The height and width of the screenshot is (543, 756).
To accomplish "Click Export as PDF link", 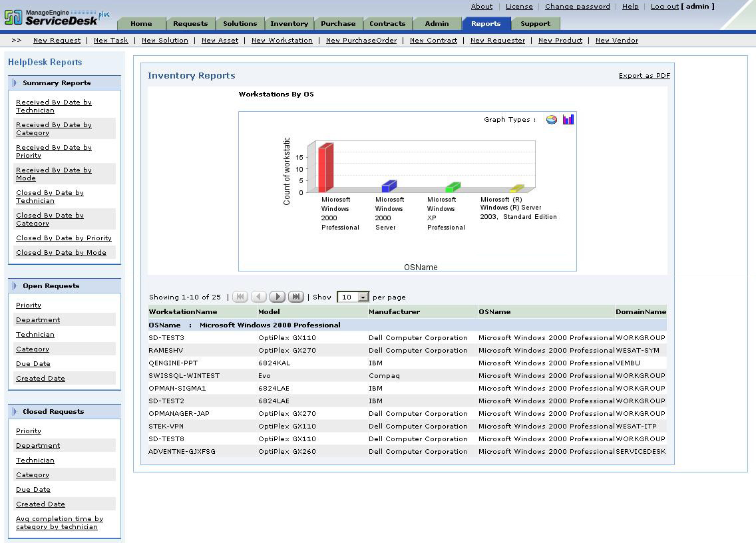I will click(644, 76).
